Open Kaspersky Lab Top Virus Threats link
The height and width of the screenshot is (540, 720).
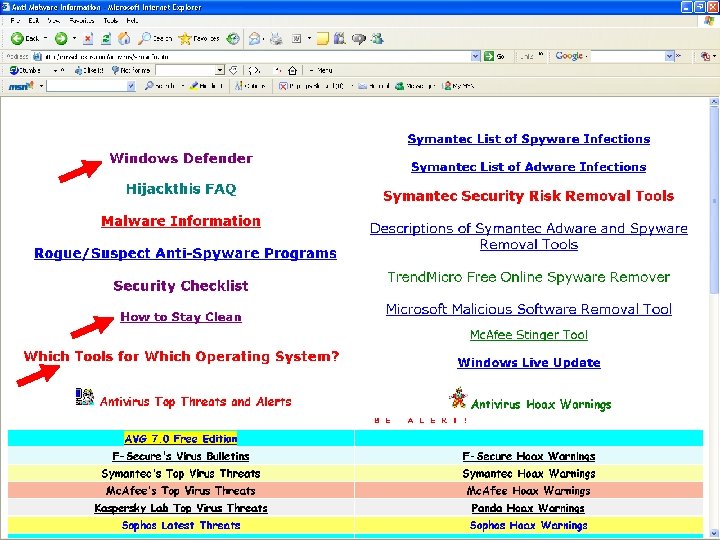pos(181,508)
